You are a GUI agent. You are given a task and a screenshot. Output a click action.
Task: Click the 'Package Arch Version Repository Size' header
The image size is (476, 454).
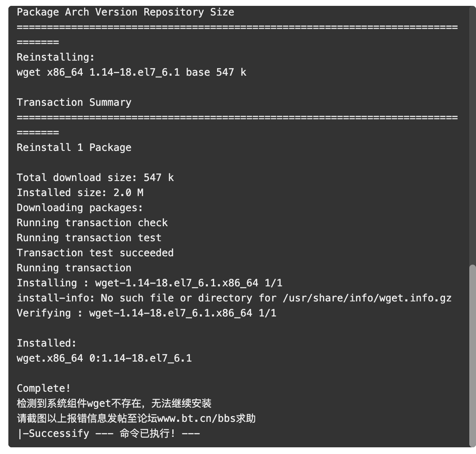[125, 12]
